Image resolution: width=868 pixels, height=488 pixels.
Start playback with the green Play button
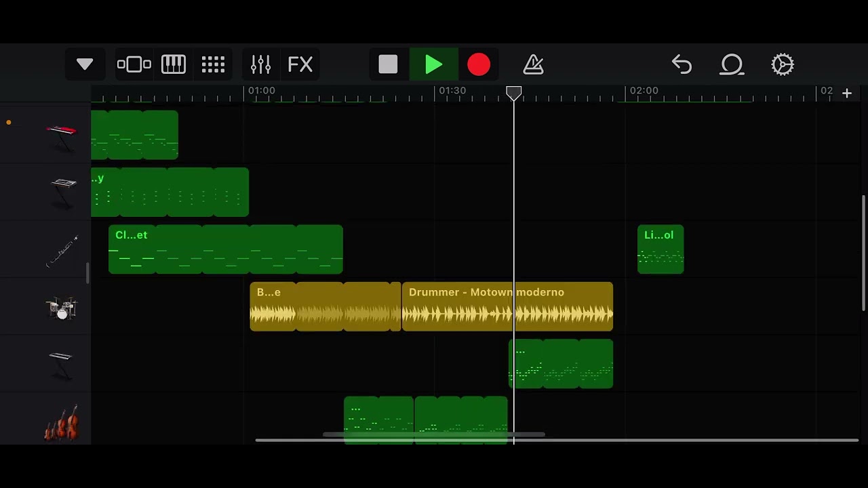[x=433, y=64]
